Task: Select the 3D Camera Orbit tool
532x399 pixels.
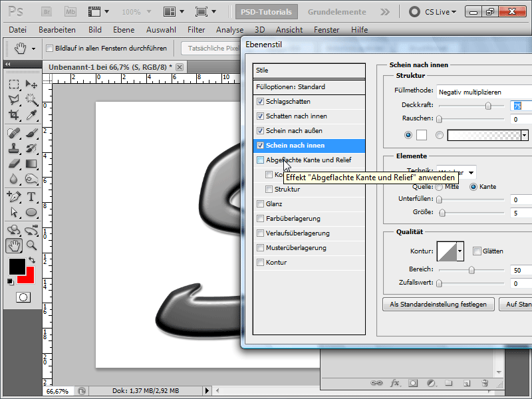Action: (x=31, y=230)
